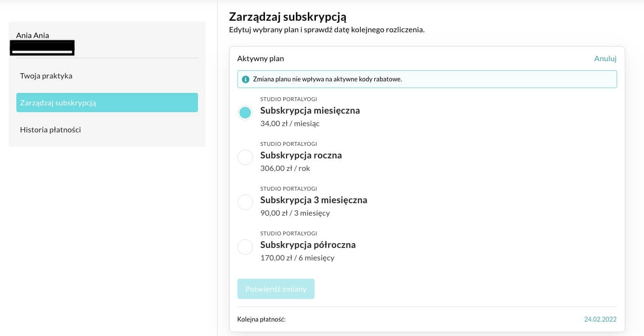Click the Anuluj link

(605, 58)
